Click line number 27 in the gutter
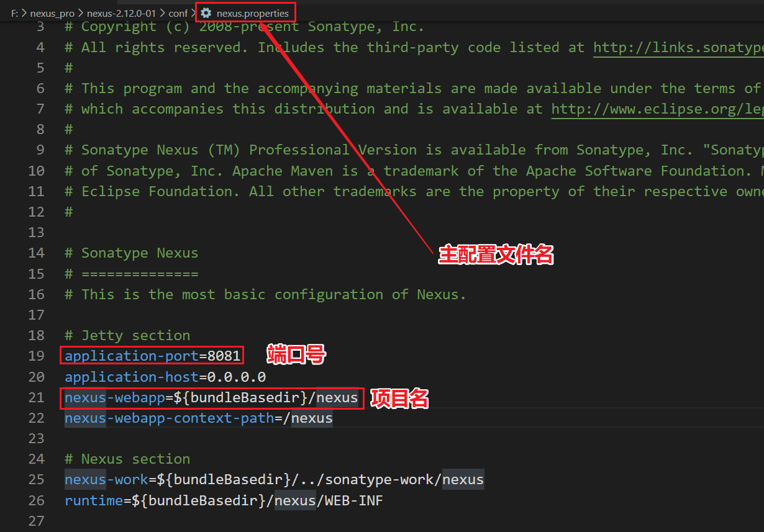The height and width of the screenshot is (532, 764). point(37,521)
